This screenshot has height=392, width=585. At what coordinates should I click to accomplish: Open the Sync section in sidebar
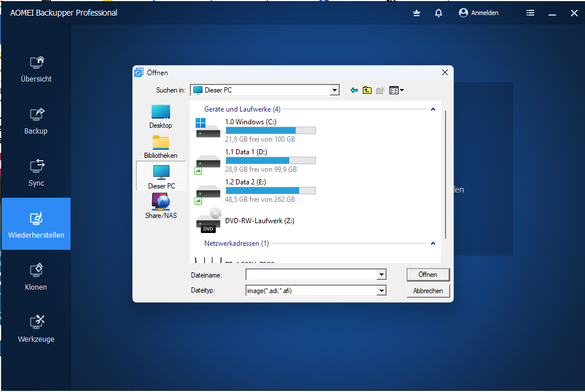click(x=36, y=173)
